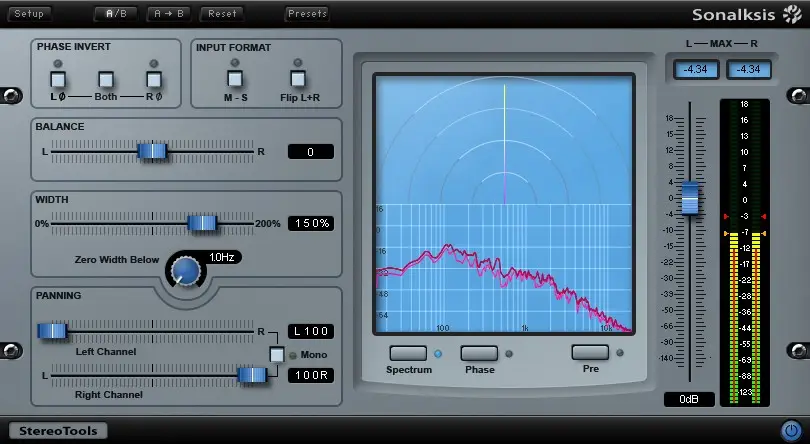Enable the Spectrum display button
The width and height of the screenshot is (810, 444).
(408, 354)
